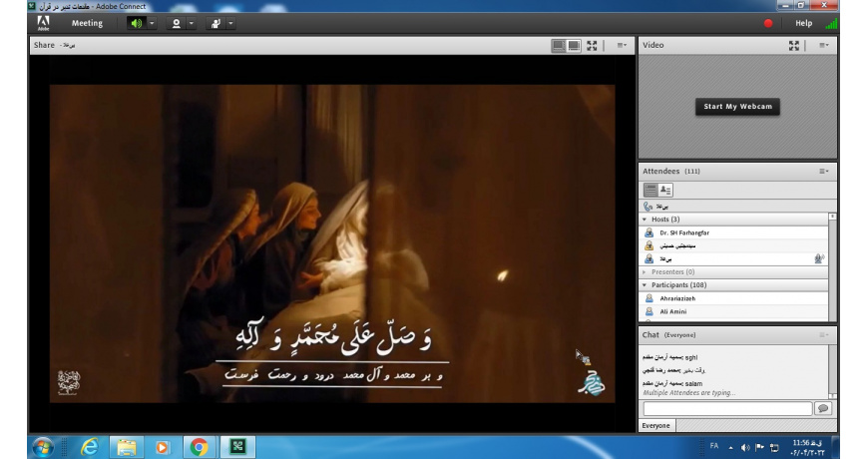This screenshot has height=459, width=868.
Task: Open the Meeting menu
Action: coord(87,23)
